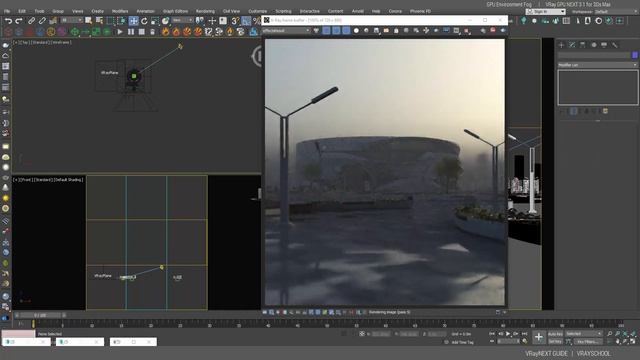Screen dimensions: 640x360
Task: Toggle the Percent Snap button
Action: [x=256, y=20]
